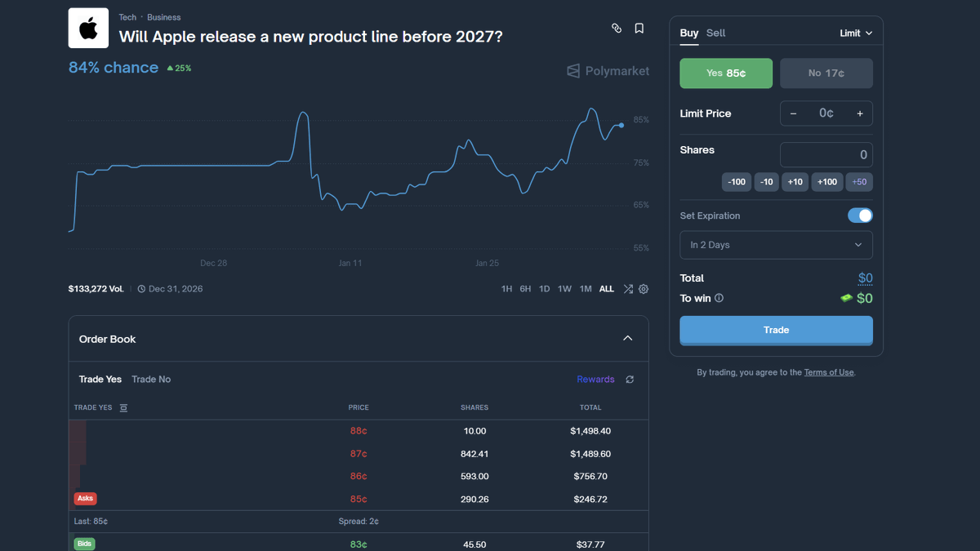Image resolution: width=980 pixels, height=551 pixels.
Task: Click the green Bids label
Action: [84, 544]
